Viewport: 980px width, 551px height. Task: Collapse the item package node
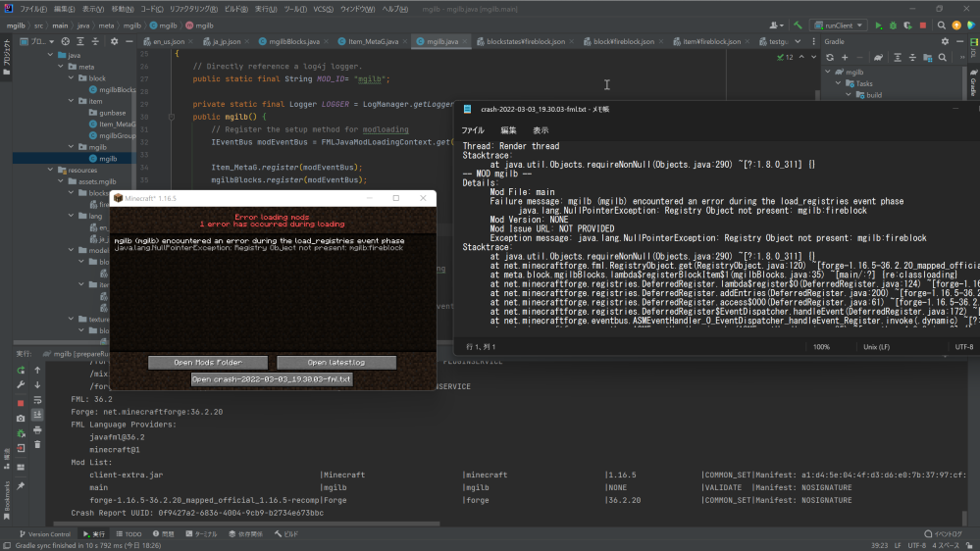coord(71,101)
